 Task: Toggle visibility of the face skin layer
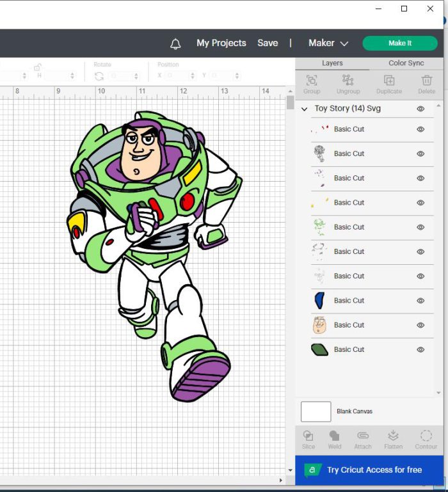click(420, 325)
